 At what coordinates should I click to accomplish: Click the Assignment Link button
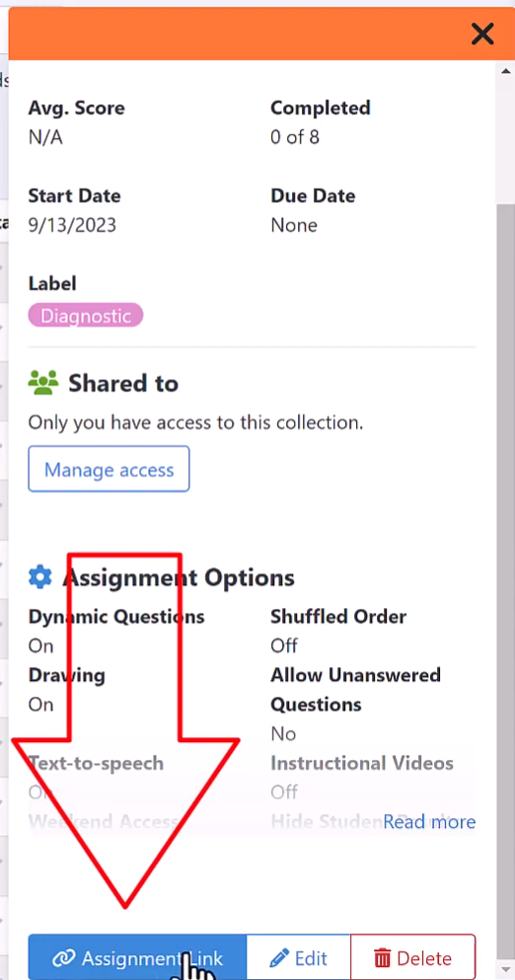coord(137,957)
